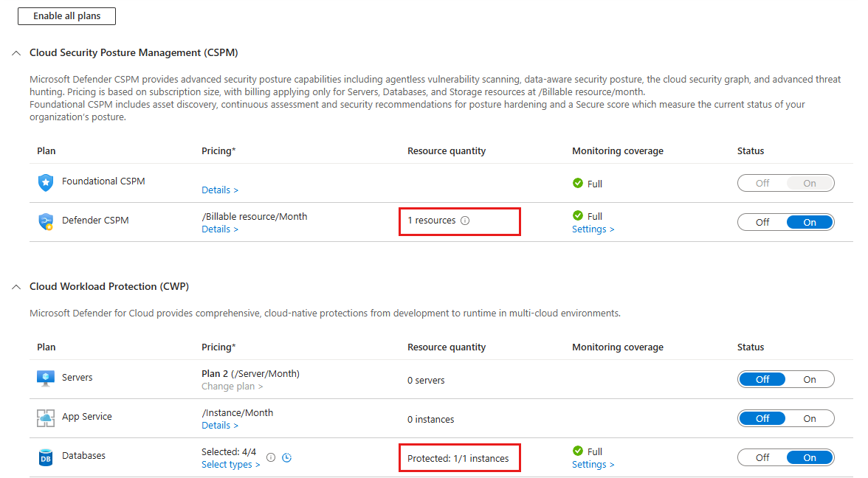
Task: Enable the App Service plan
Action: (809, 419)
